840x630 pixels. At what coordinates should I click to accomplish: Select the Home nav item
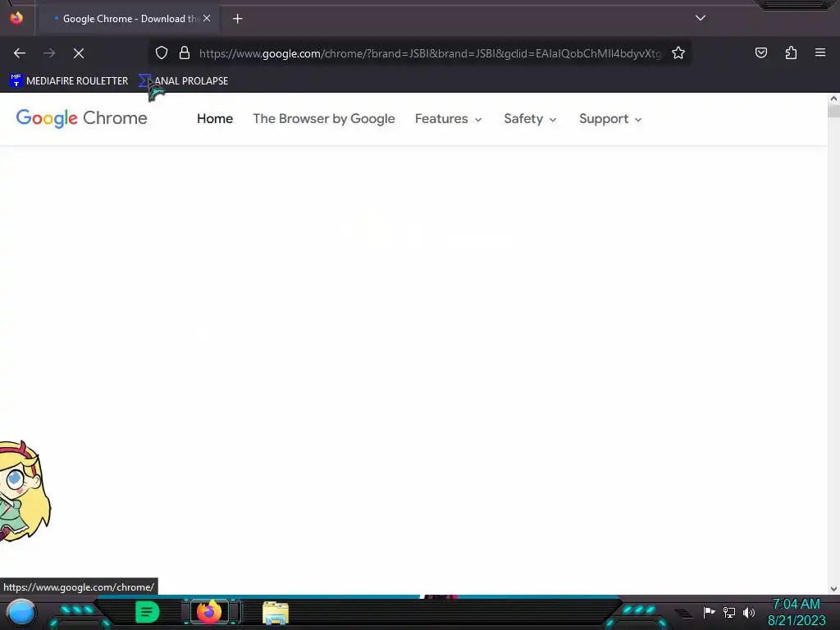215,119
